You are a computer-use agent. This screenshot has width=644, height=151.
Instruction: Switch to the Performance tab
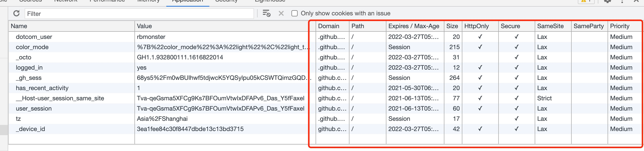pyautogui.click(x=107, y=1)
